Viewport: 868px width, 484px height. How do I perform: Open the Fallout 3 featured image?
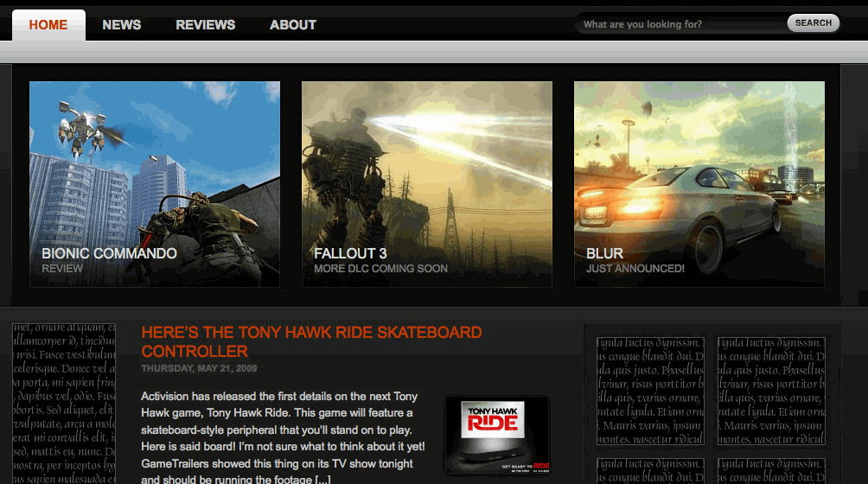(x=427, y=184)
